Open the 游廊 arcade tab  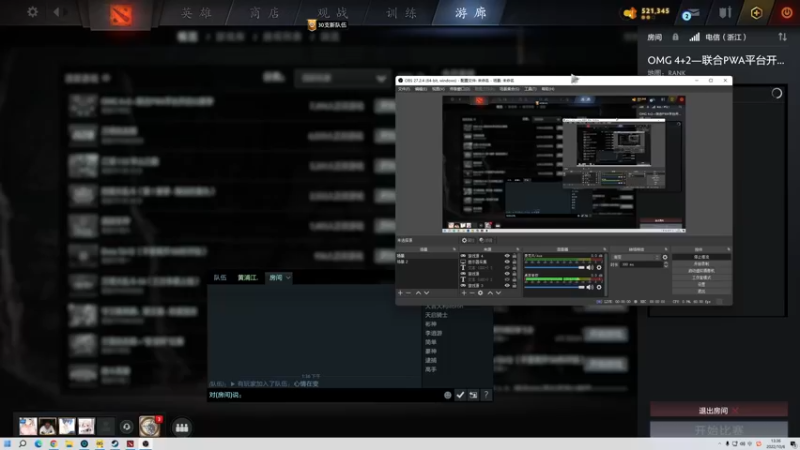tap(470, 13)
